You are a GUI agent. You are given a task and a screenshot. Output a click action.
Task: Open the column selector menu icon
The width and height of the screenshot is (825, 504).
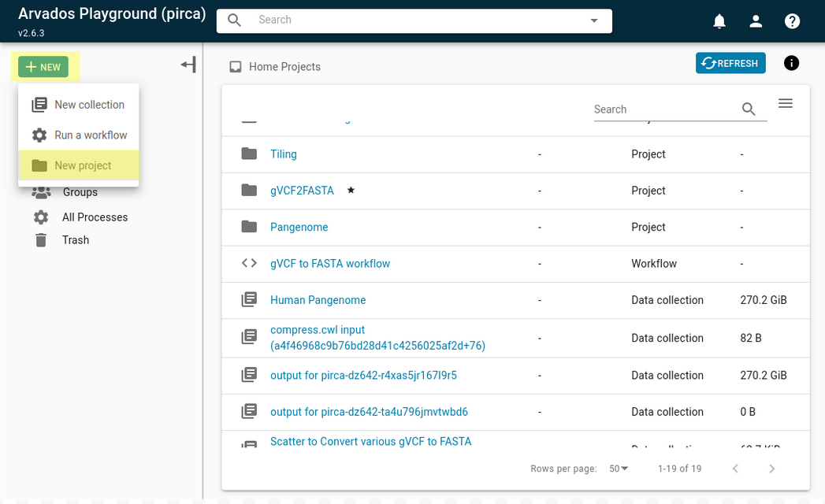point(785,104)
